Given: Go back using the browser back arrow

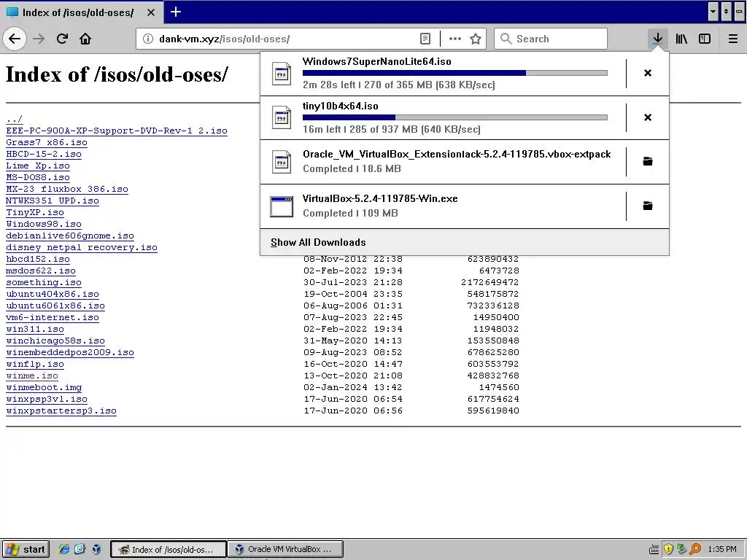Looking at the screenshot, I should 15,39.
